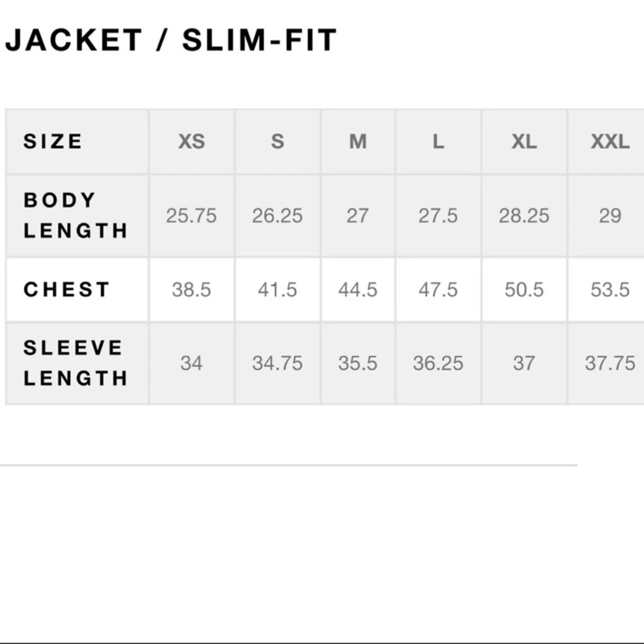Select the XXL size column header
Screen dimensions: 644x644
pyautogui.click(x=610, y=142)
